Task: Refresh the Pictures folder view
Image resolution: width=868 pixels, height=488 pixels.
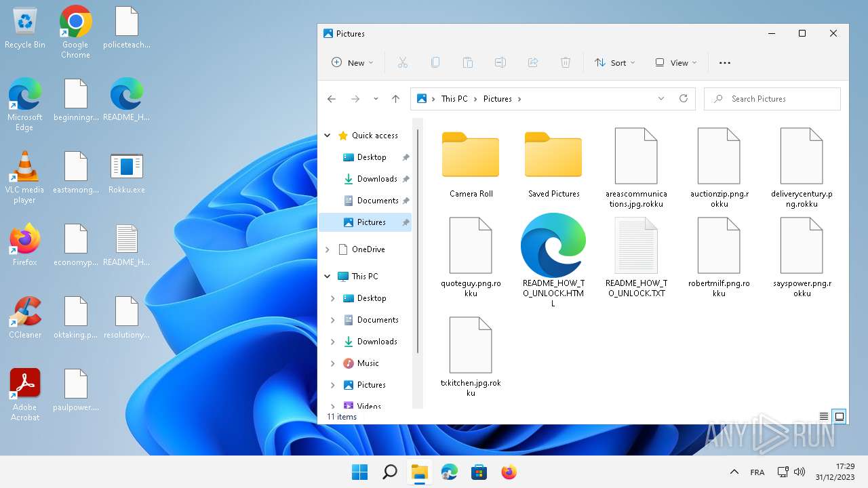Action: 684,98
